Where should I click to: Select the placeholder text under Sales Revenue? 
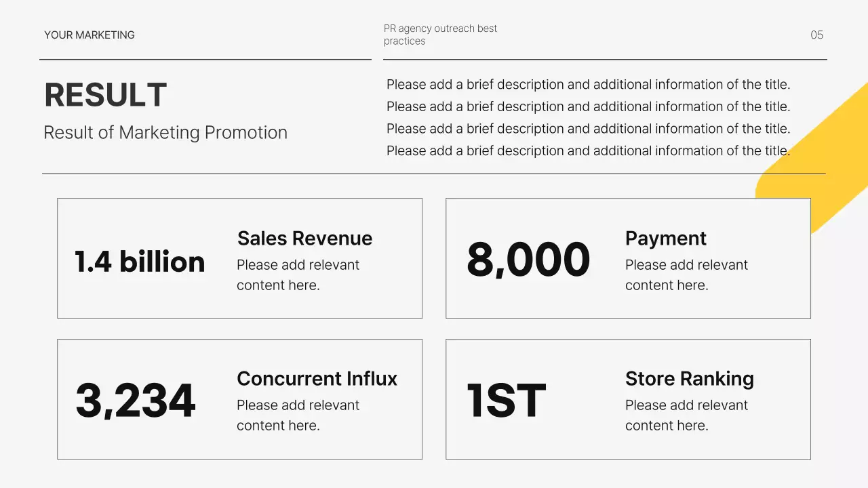pyautogui.click(x=298, y=275)
